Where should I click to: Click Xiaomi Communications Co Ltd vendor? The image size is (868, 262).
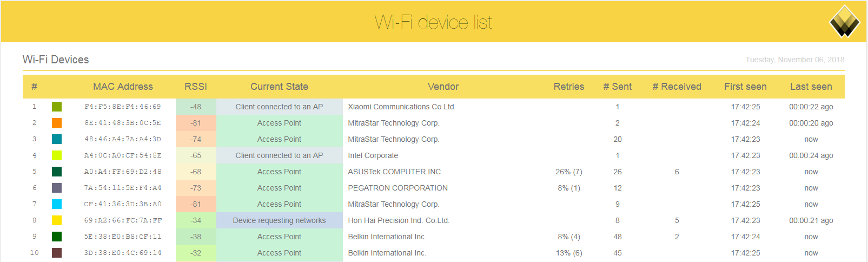[401, 107]
